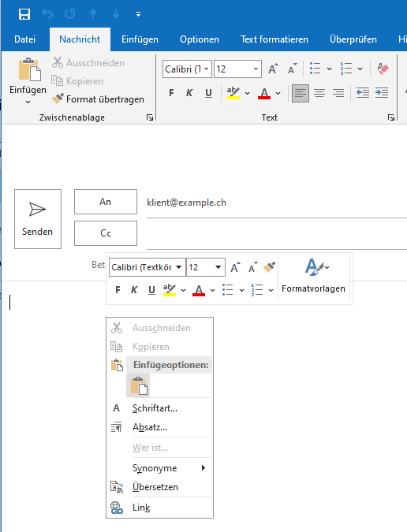Increase indent in the ribbon

click(382, 93)
